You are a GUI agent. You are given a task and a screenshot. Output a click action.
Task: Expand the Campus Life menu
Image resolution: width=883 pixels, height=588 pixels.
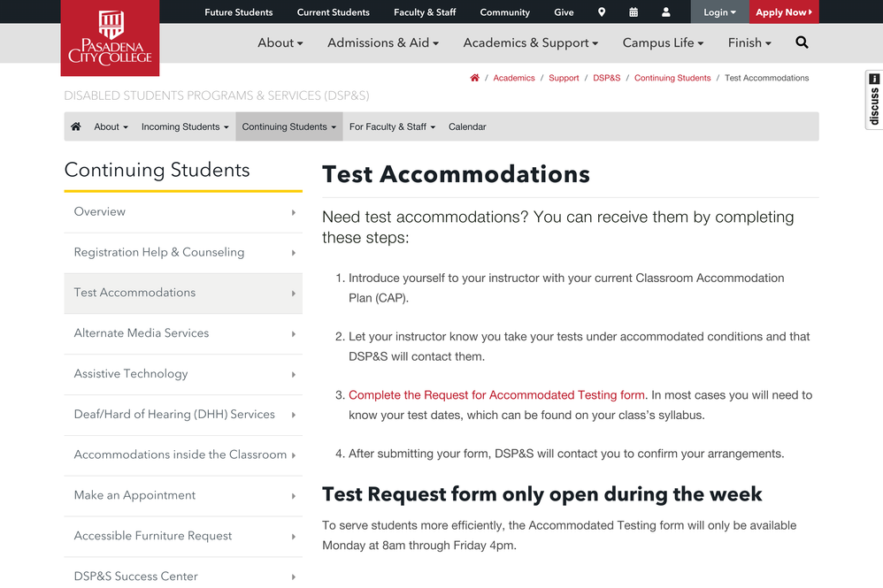tap(663, 42)
